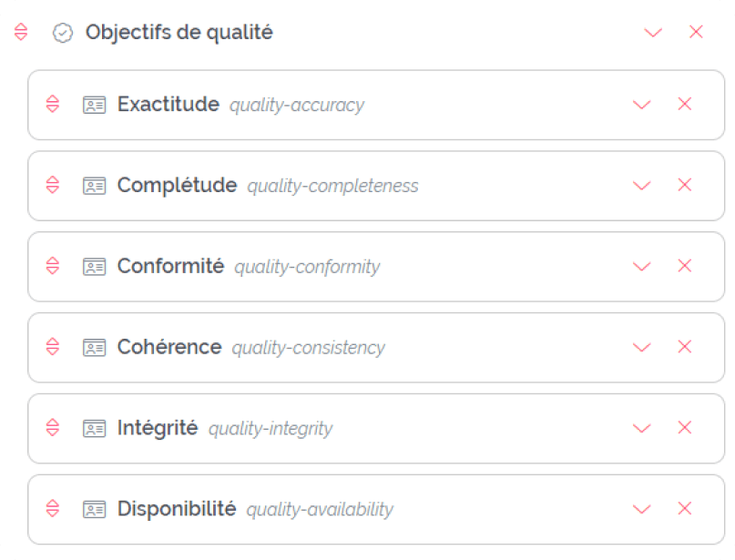Click the card icon beside Disponibilité
This screenshot has height=560, width=735.
tap(95, 509)
